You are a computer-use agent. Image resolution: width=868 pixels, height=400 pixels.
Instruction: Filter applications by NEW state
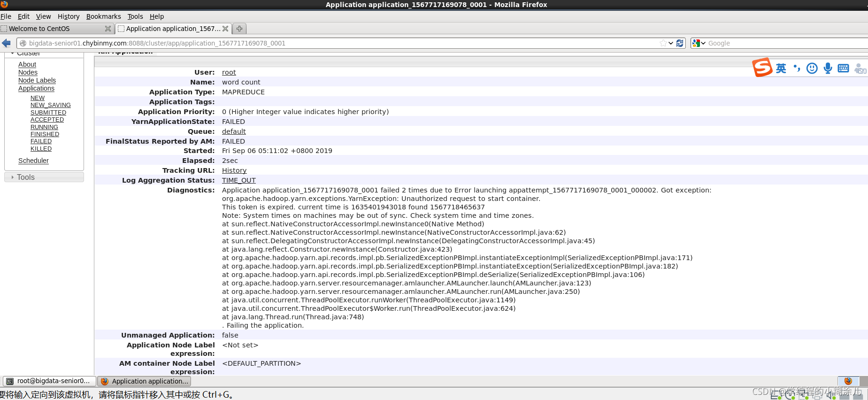[38, 98]
